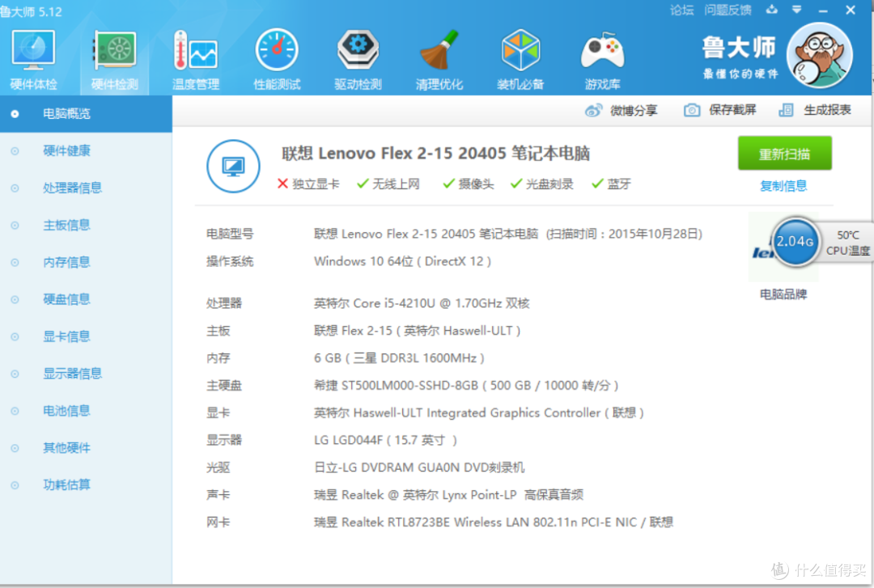Click 微博分享 share label
Screen dimensions: 874x588
[634, 110]
